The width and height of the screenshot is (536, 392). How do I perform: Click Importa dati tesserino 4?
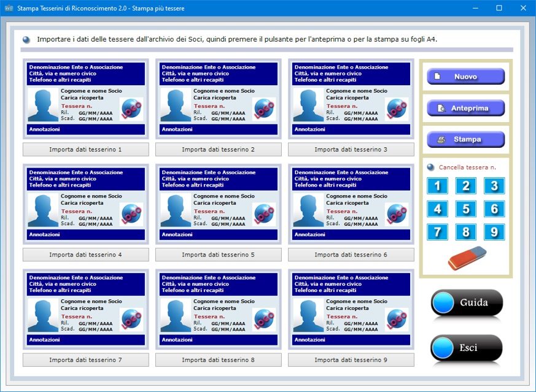coord(86,255)
